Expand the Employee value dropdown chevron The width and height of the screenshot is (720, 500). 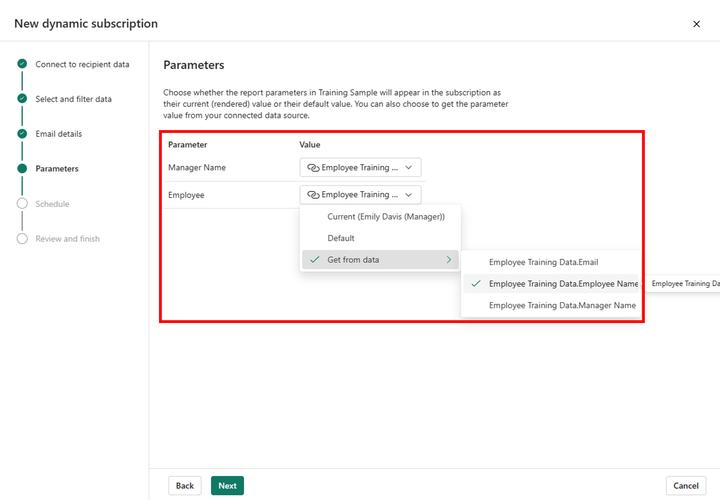(x=408, y=195)
